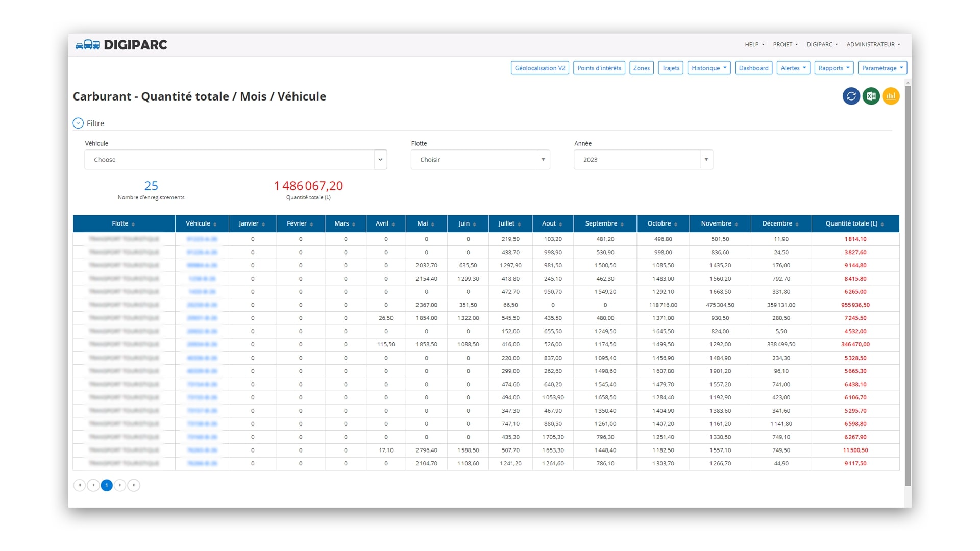Screen dimensions: 980x551
Task: Open the Flotte Choisir dropdown
Action: [480, 160]
